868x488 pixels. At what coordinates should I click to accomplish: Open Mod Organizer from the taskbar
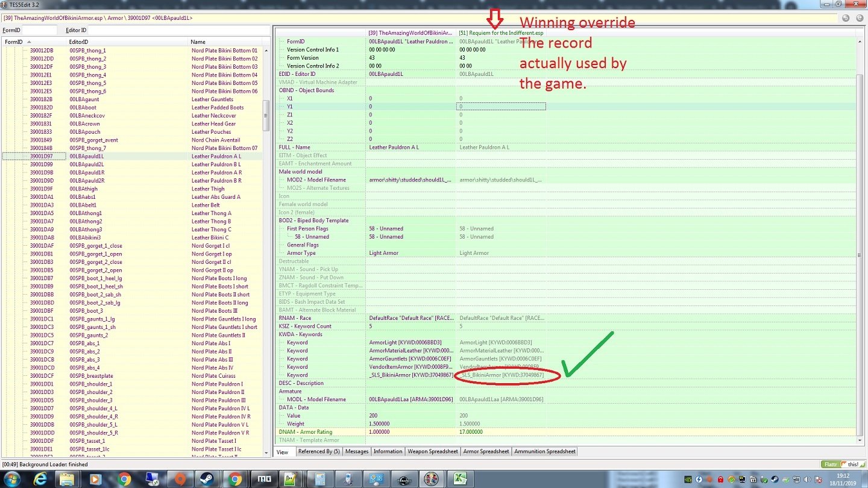263,479
